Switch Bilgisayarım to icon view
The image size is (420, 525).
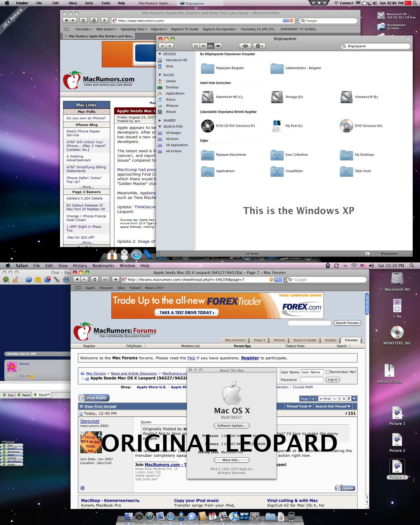(196, 46)
